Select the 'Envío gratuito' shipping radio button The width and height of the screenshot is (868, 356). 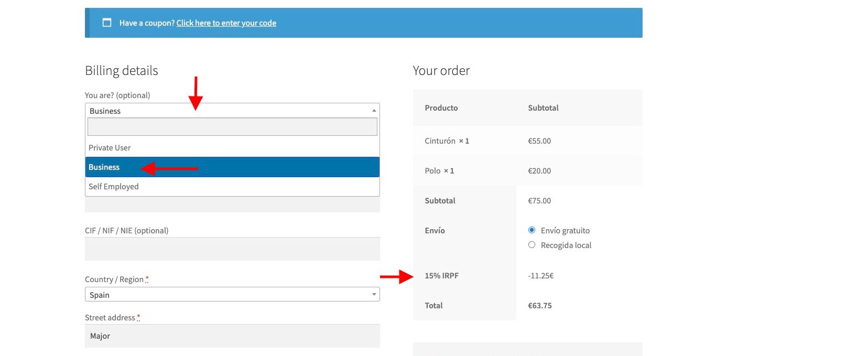click(532, 230)
